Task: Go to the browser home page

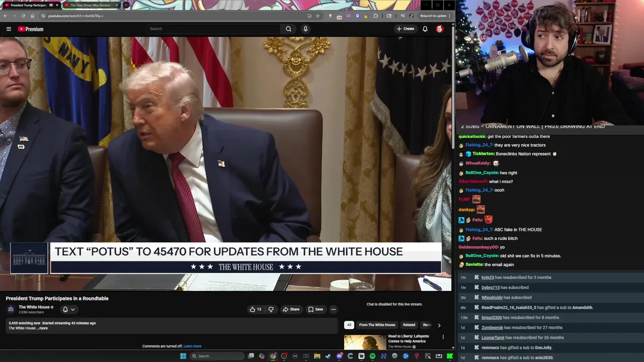Action: point(32,16)
